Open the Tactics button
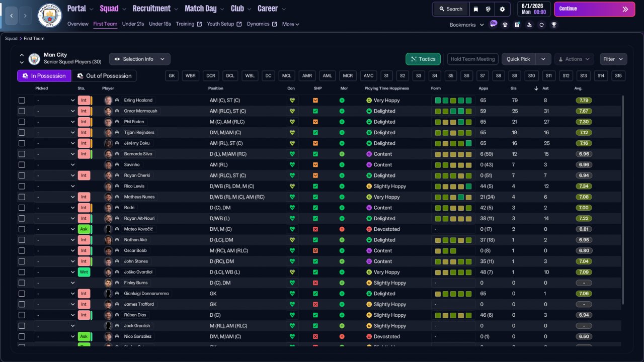This screenshot has height=362, width=644. 423,59
